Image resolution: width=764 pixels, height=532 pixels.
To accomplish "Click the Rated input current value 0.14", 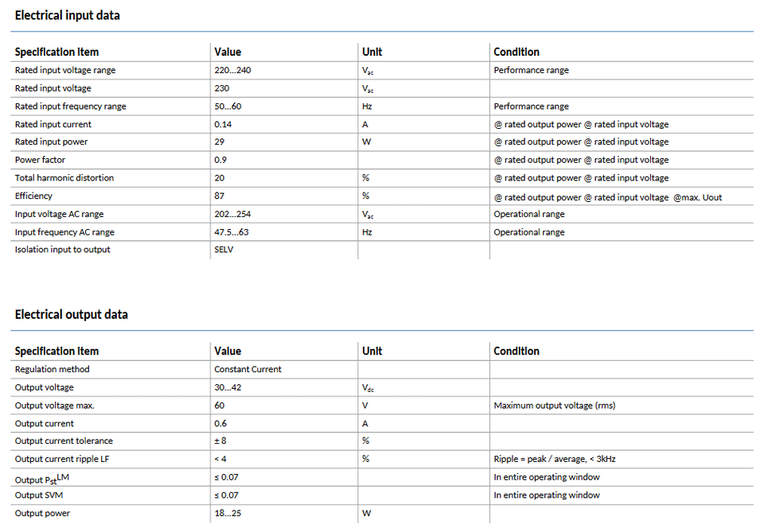I will click(224, 124).
